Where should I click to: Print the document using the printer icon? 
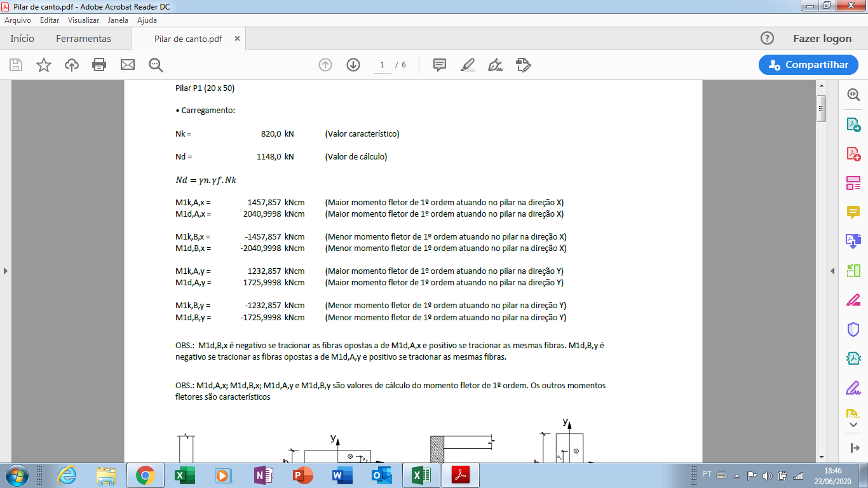point(99,65)
